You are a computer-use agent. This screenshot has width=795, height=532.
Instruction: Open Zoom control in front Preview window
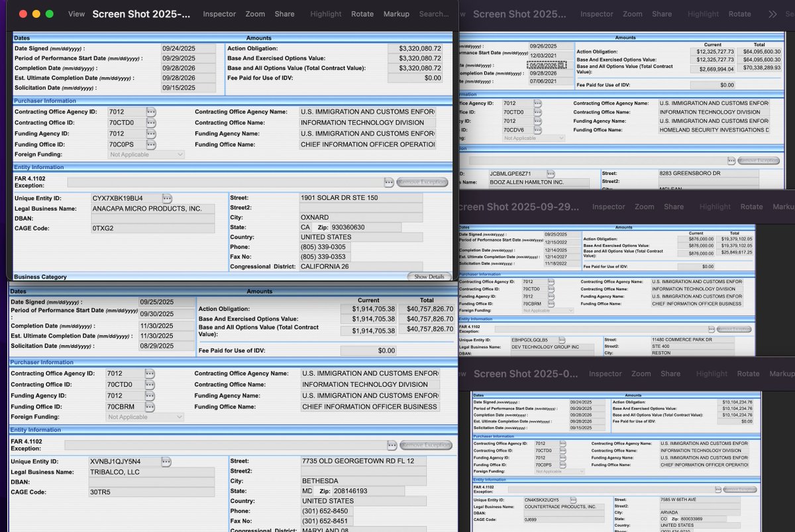point(255,14)
